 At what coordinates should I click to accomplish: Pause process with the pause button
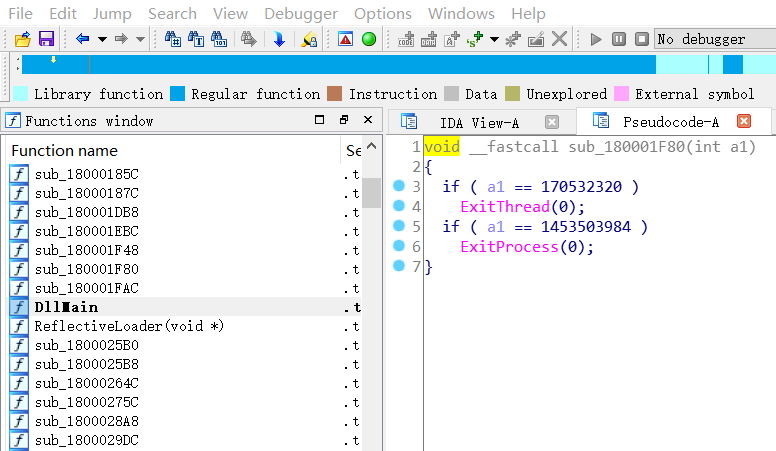pyautogui.click(x=619, y=39)
